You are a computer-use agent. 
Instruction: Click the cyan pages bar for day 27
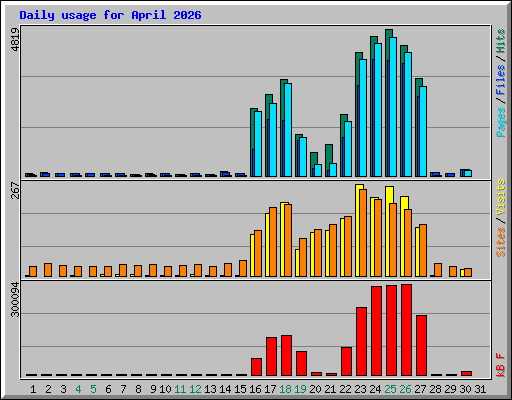pyautogui.click(x=423, y=131)
